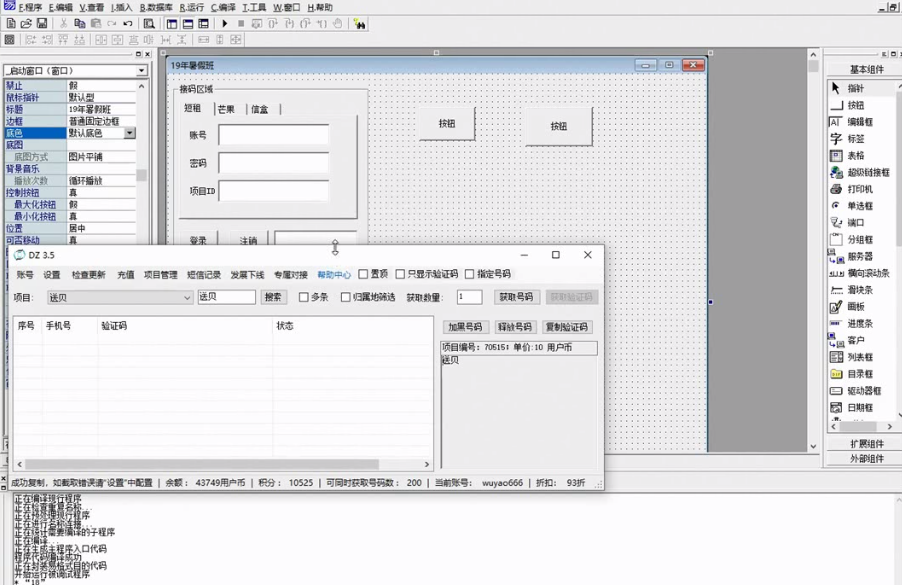Click the Undo arrow in the toolbar
The image size is (902, 585).
tap(127, 23)
